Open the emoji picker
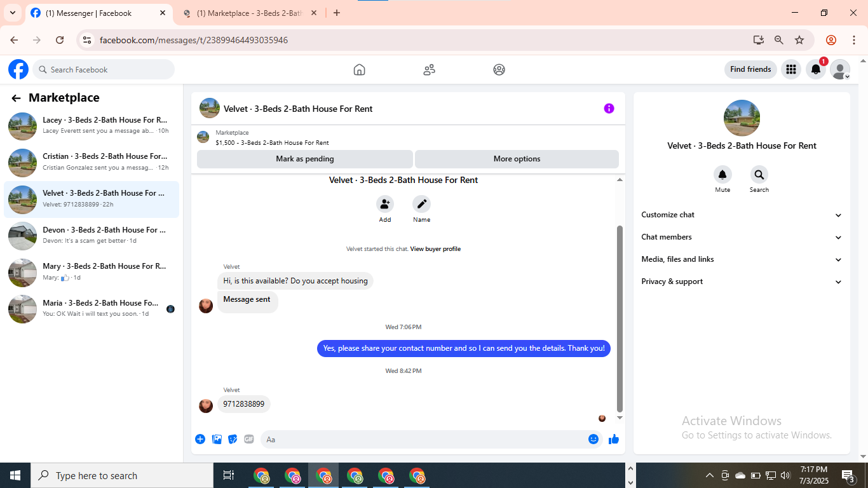868x488 pixels. tap(593, 439)
